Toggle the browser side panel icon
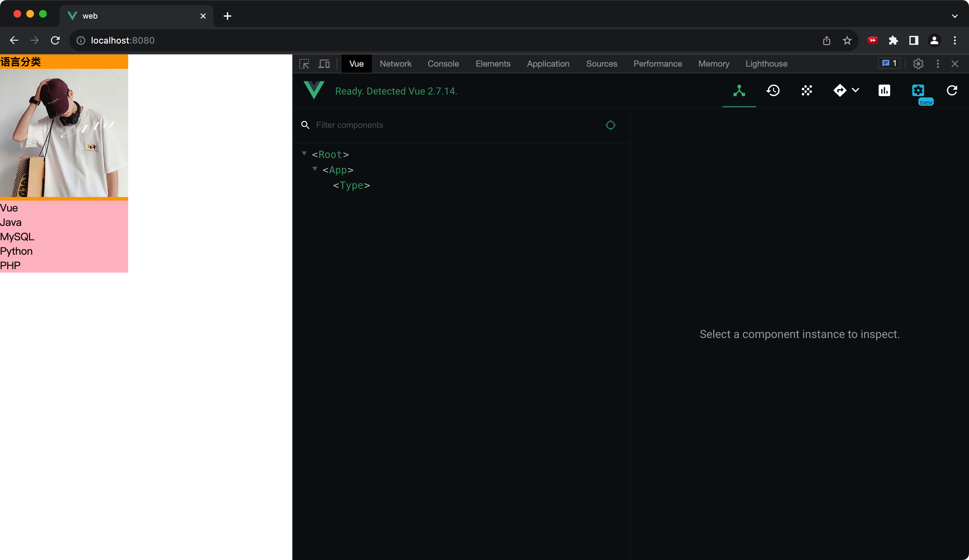The image size is (969, 560). [x=914, y=40]
